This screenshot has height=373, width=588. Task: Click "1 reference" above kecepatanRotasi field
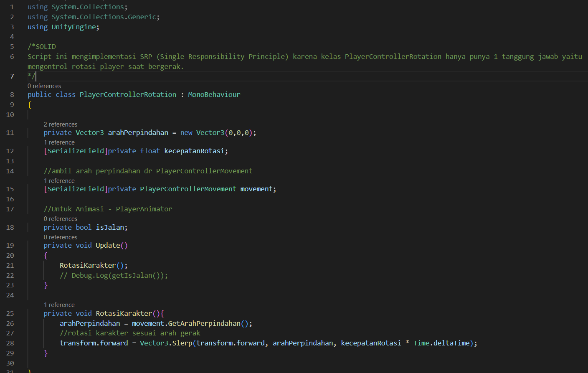(59, 142)
